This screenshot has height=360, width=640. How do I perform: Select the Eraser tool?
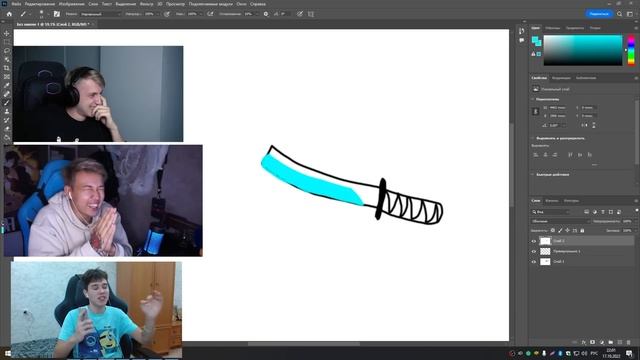click(7, 129)
